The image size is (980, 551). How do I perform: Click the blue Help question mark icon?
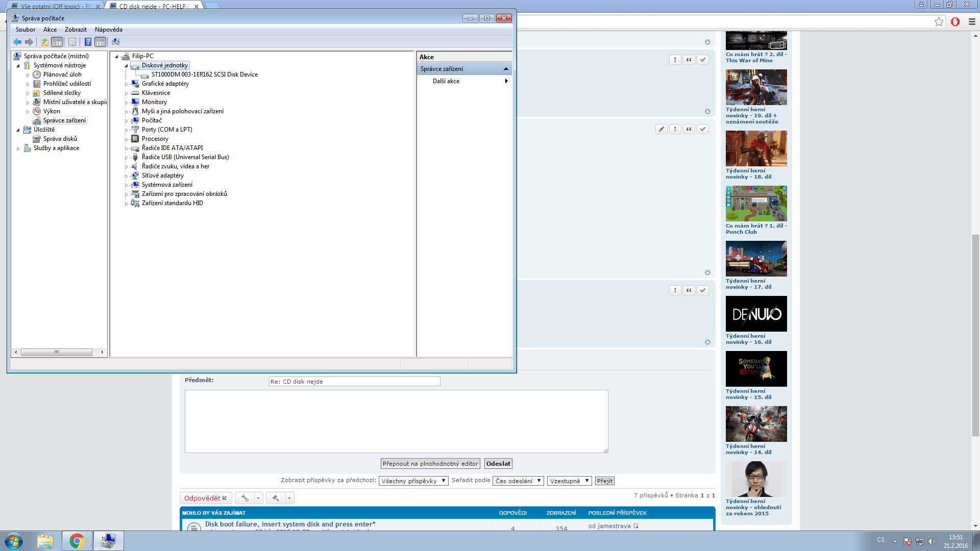tap(88, 42)
